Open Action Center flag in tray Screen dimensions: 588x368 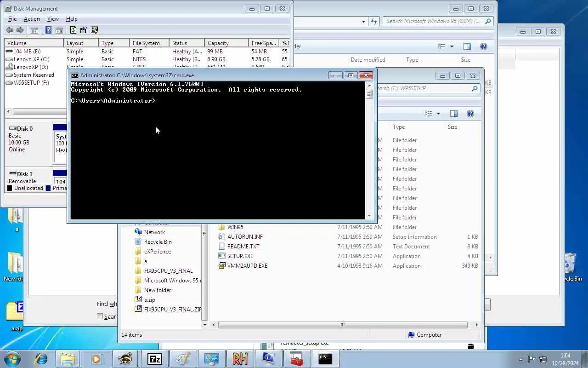pyautogui.click(x=532, y=359)
